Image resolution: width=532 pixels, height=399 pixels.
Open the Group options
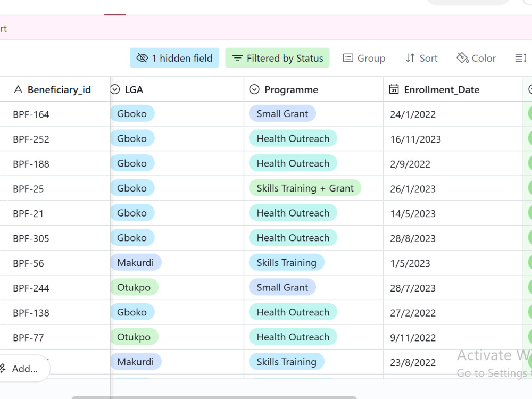tap(364, 58)
